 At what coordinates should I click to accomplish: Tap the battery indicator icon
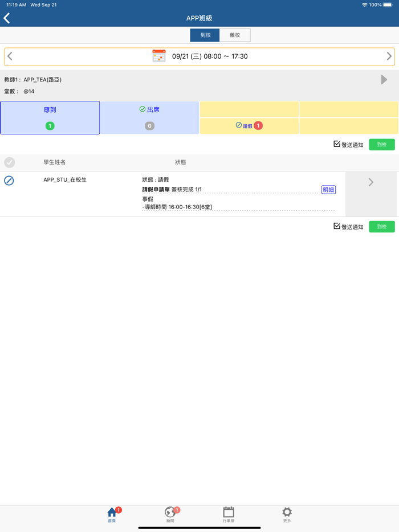pyautogui.click(x=388, y=5)
